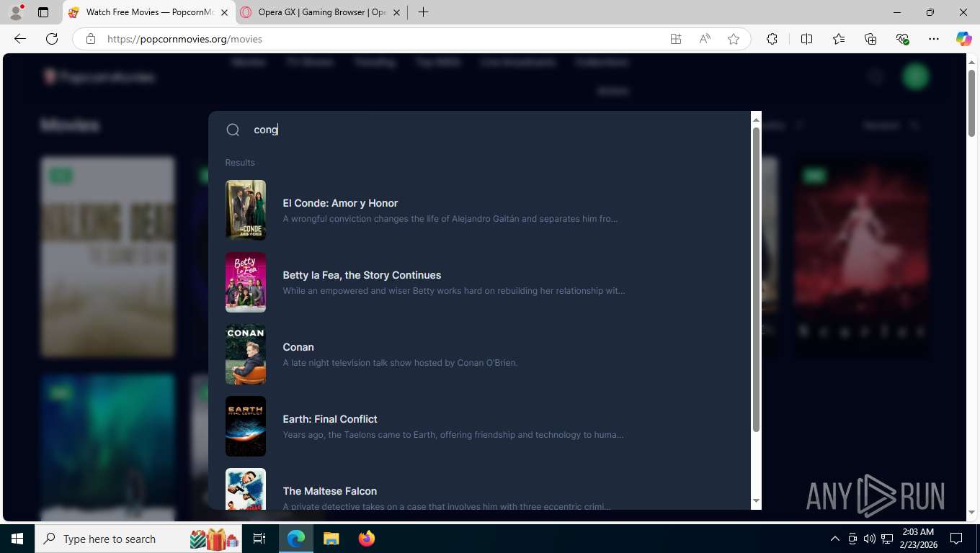Open the Favorites list icon
Image resolution: width=980 pixels, height=553 pixels.
[x=839, y=39]
